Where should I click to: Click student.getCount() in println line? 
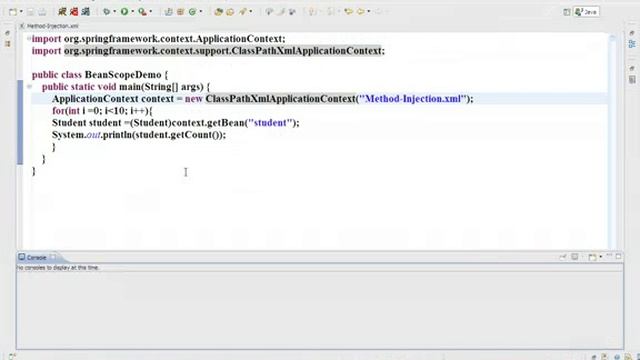(177, 135)
